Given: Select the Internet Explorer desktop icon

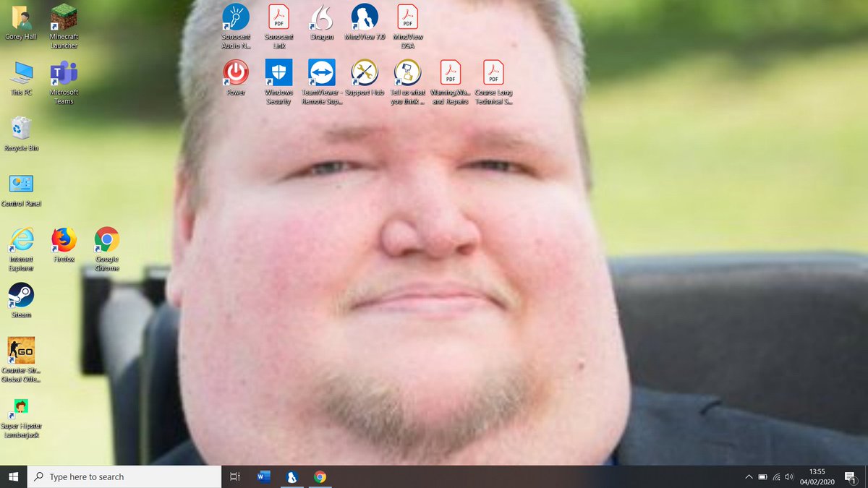Looking at the screenshot, I should tap(21, 249).
